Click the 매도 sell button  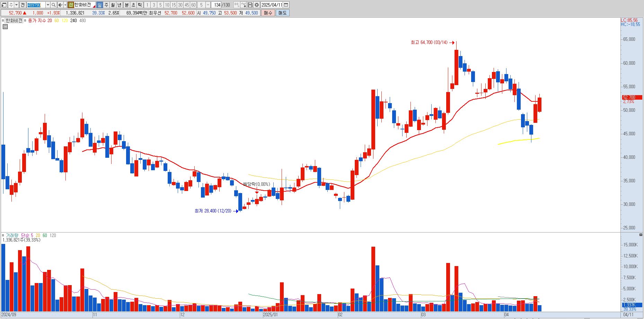click(x=282, y=13)
